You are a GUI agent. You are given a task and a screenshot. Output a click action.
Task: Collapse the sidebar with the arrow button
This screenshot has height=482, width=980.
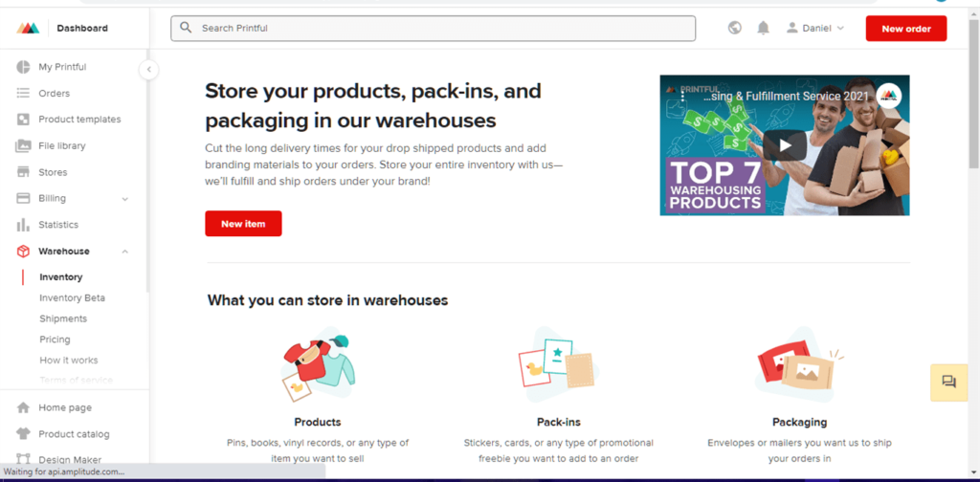click(148, 69)
